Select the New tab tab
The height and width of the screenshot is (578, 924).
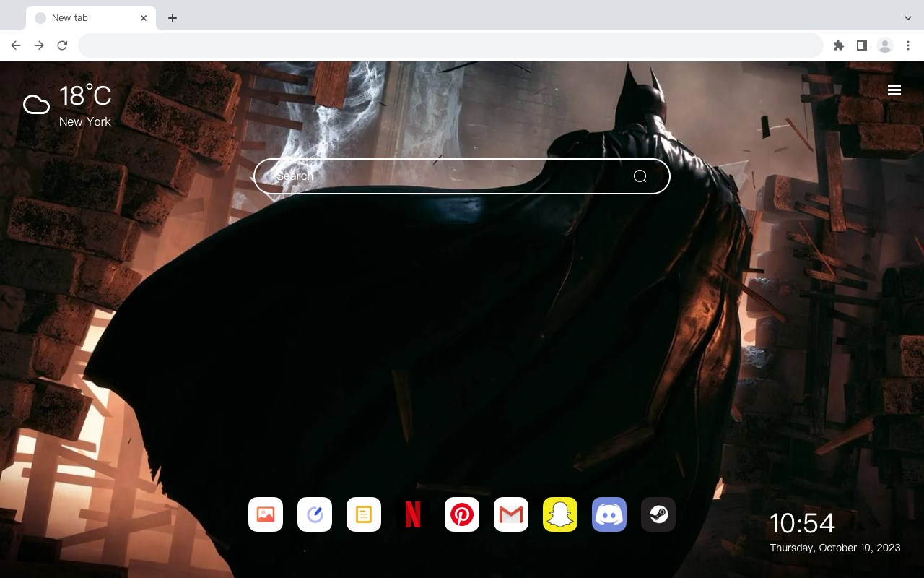point(91,18)
